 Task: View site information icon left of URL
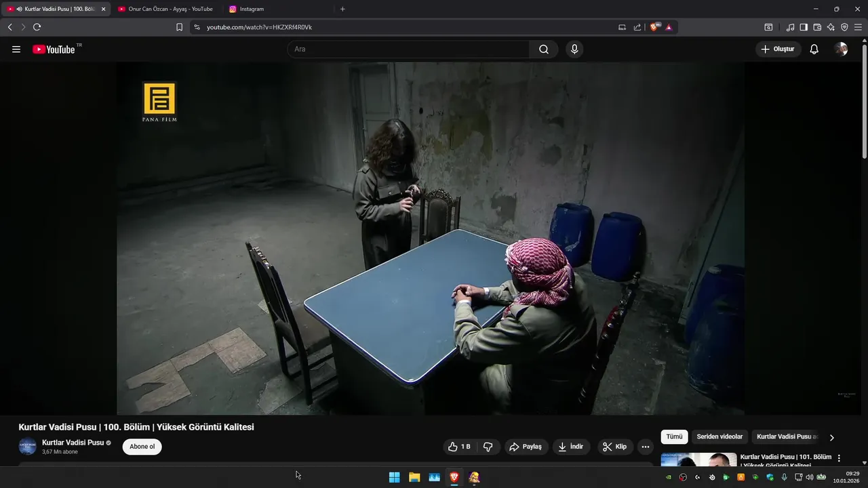tap(197, 27)
